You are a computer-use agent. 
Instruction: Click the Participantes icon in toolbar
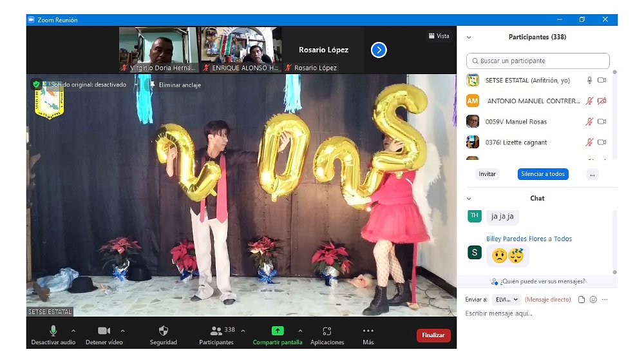tap(216, 331)
